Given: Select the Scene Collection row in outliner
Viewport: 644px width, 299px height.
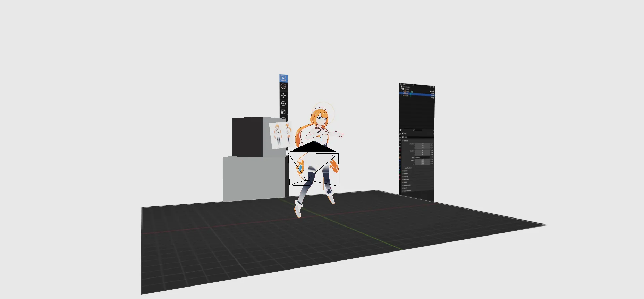Looking at the screenshot, I should click(406, 87).
